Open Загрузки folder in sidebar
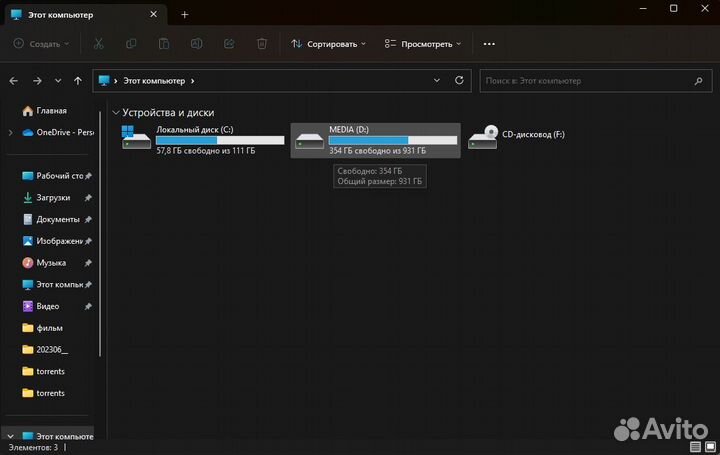 click(x=53, y=197)
